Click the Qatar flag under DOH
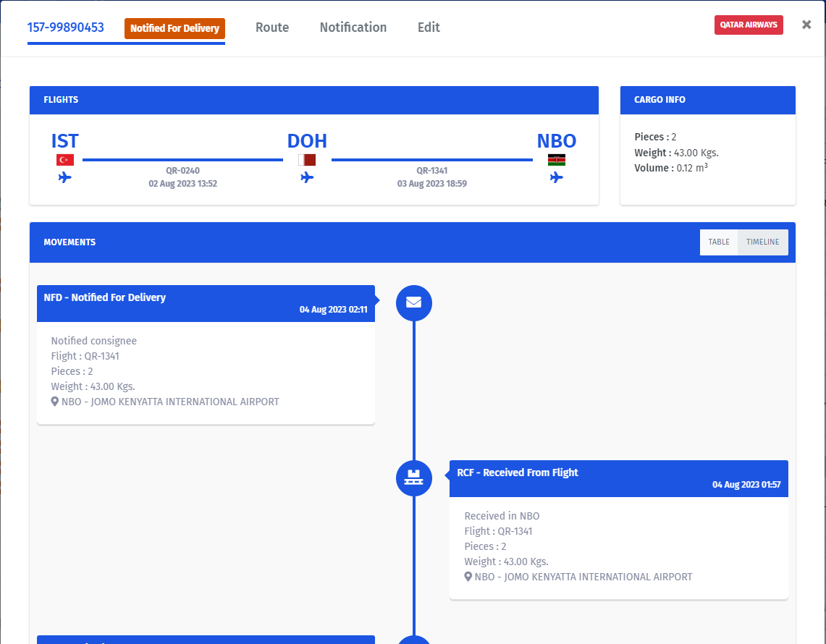The width and height of the screenshot is (826, 644). (307, 159)
